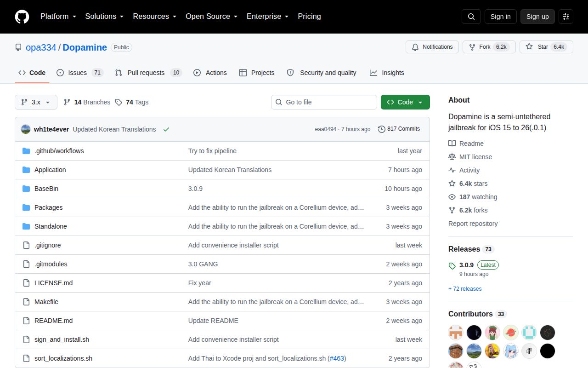The height and width of the screenshot is (368, 588).
Task: Expand the Resources menu
Action: point(155,16)
